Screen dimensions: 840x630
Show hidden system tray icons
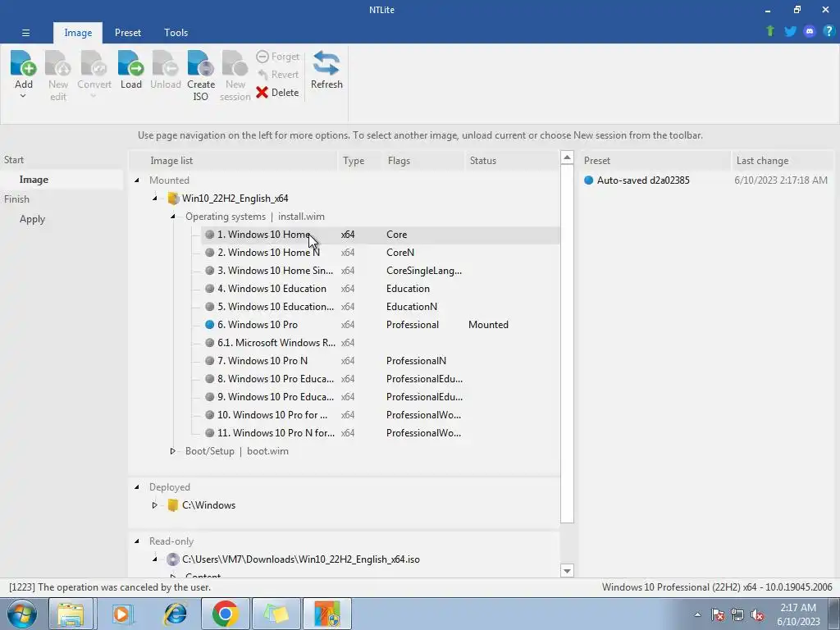697,614
